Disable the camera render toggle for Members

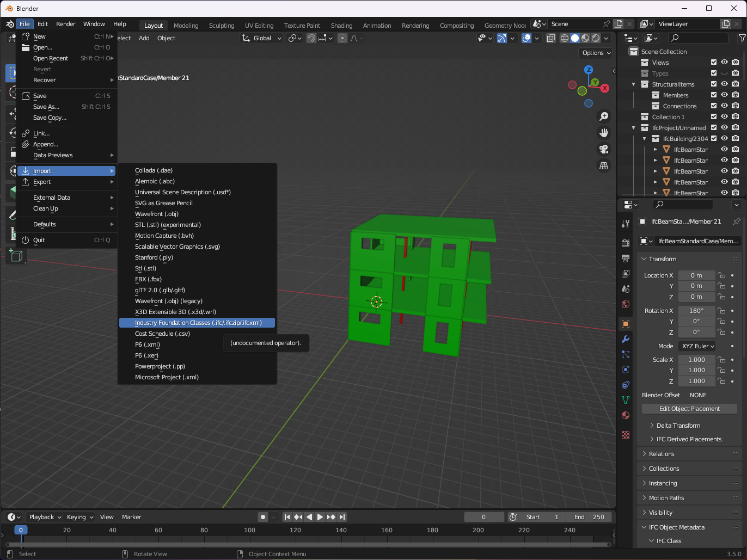click(735, 95)
